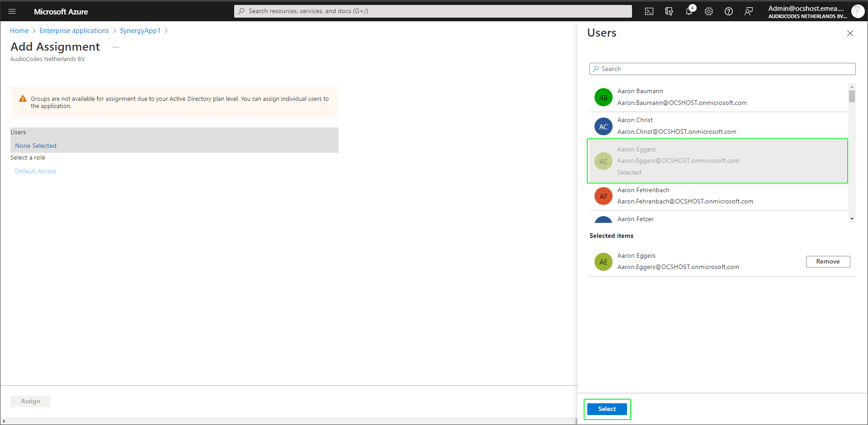Open portal settings gear icon

pos(709,11)
